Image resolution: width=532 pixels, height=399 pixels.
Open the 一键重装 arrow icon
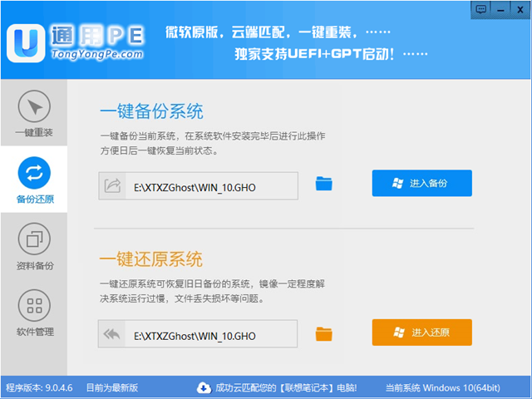[x=34, y=106]
